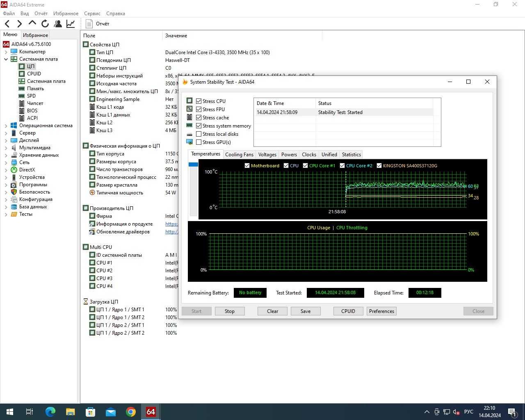
Task: Open the product information https link
Action: coord(171,224)
